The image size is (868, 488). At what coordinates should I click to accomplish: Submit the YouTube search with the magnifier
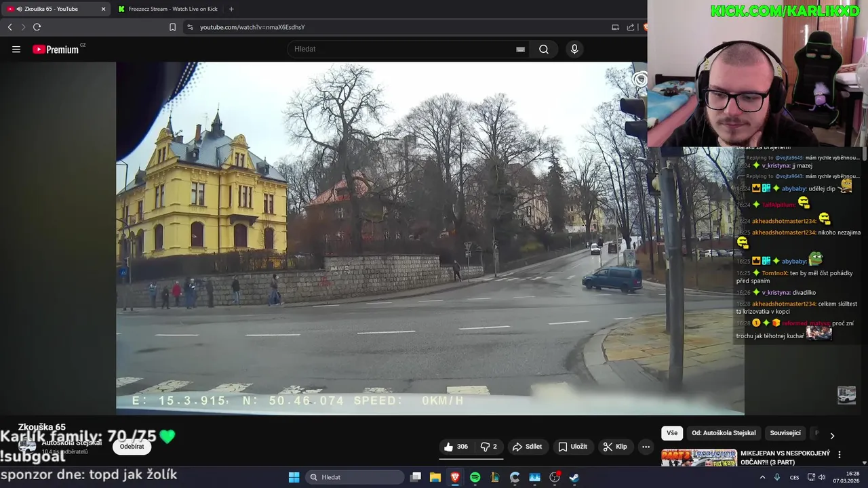544,49
